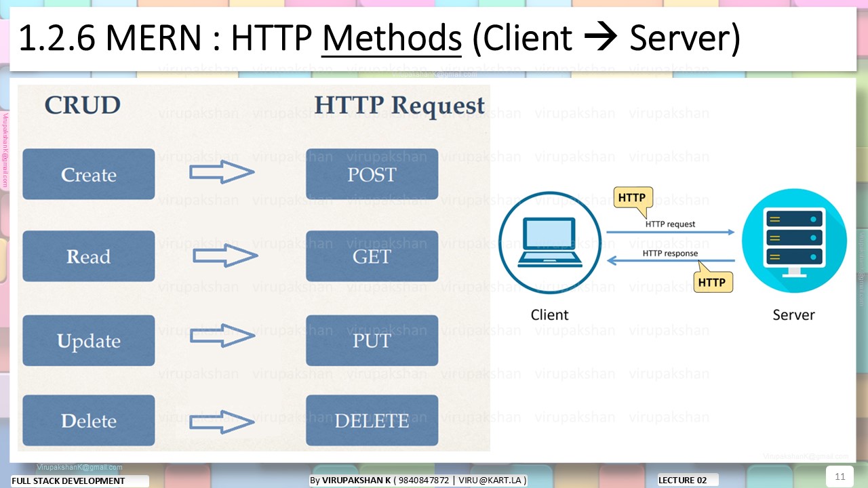Click the VirupakshanK@gmail.com text bottom left
This screenshot has height=488, width=868.
pos(80,468)
